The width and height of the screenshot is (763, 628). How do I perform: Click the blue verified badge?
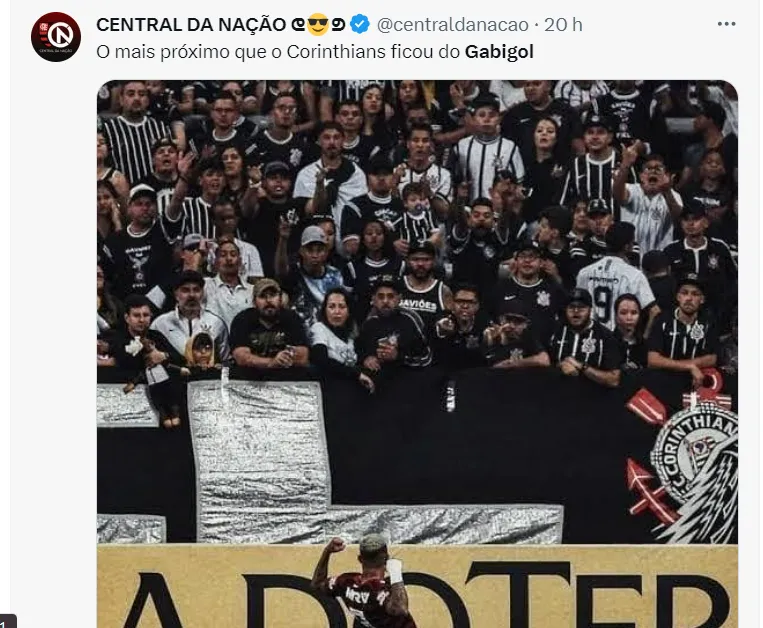tap(360, 24)
